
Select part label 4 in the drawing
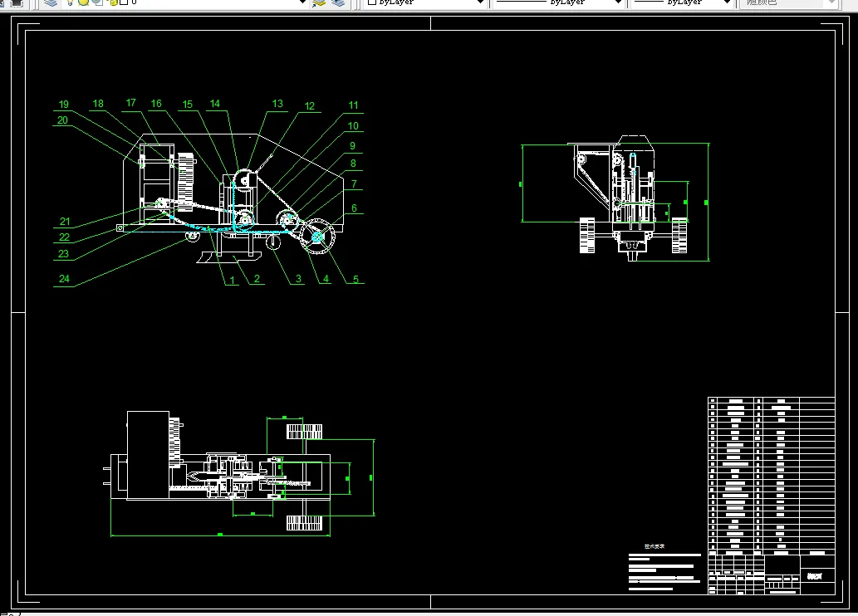click(326, 278)
